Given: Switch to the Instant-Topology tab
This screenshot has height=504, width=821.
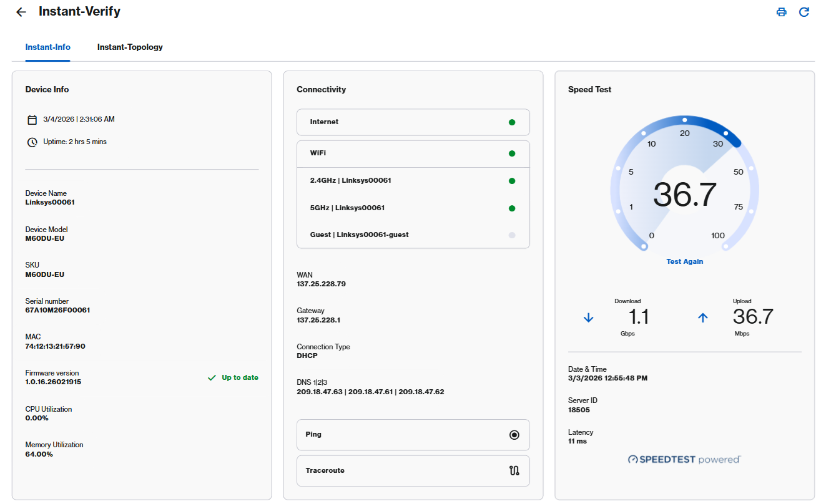Looking at the screenshot, I should coord(130,47).
